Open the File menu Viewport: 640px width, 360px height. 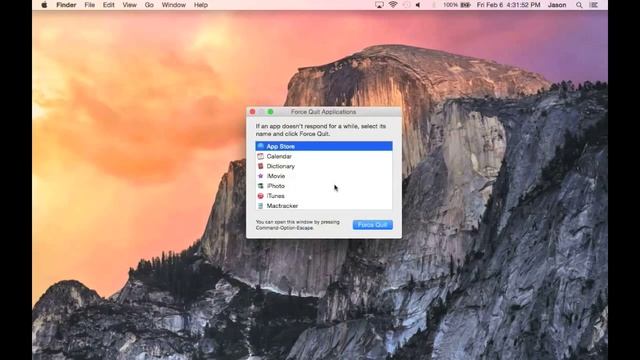pos(89,5)
